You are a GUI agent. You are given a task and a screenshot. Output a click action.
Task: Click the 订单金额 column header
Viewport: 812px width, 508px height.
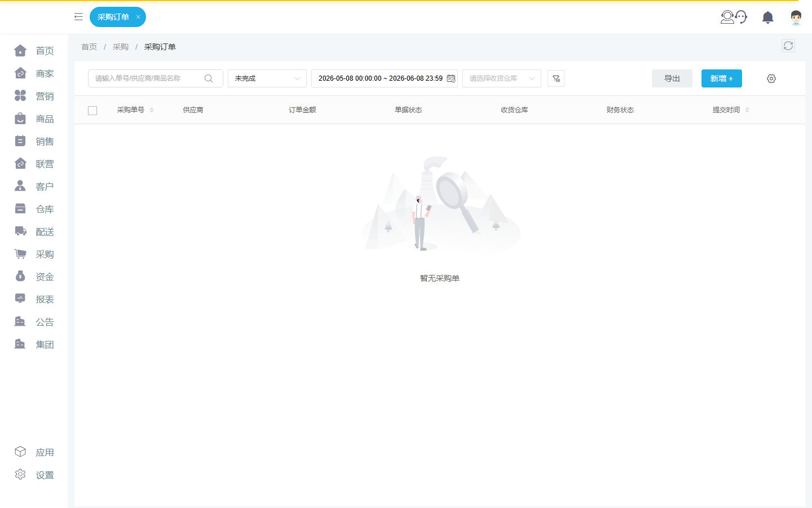click(302, 110)
